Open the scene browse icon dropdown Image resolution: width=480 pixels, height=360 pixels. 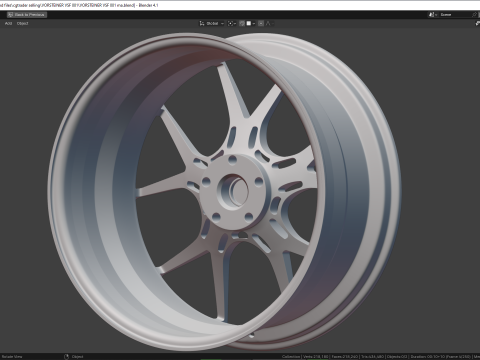(433, 15)
